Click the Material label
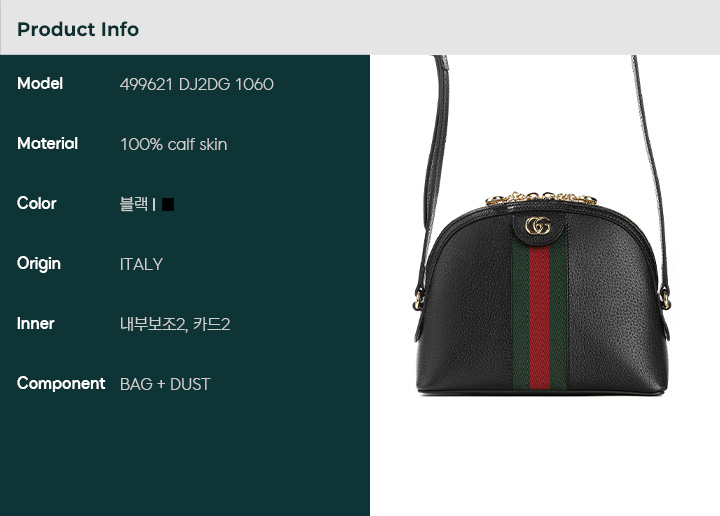 pyautogui.click(x=47, y=143)
